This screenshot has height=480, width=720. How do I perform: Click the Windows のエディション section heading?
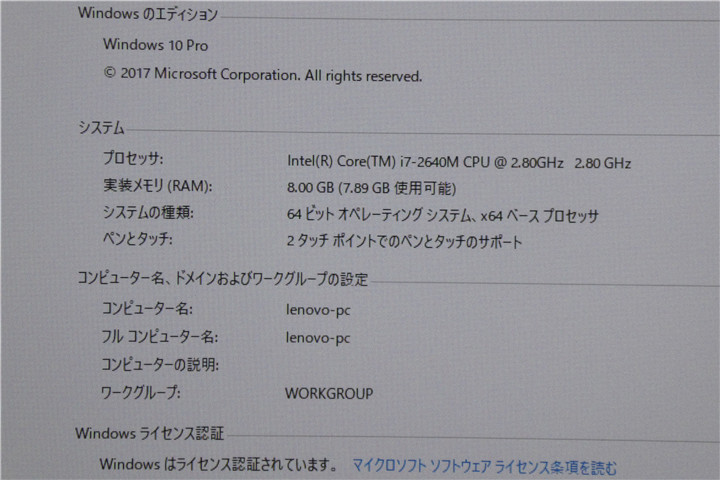coord(147,14)
